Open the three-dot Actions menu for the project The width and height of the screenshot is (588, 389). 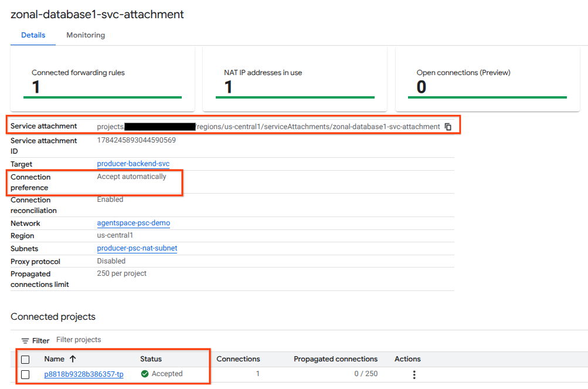tap(414, 374)
